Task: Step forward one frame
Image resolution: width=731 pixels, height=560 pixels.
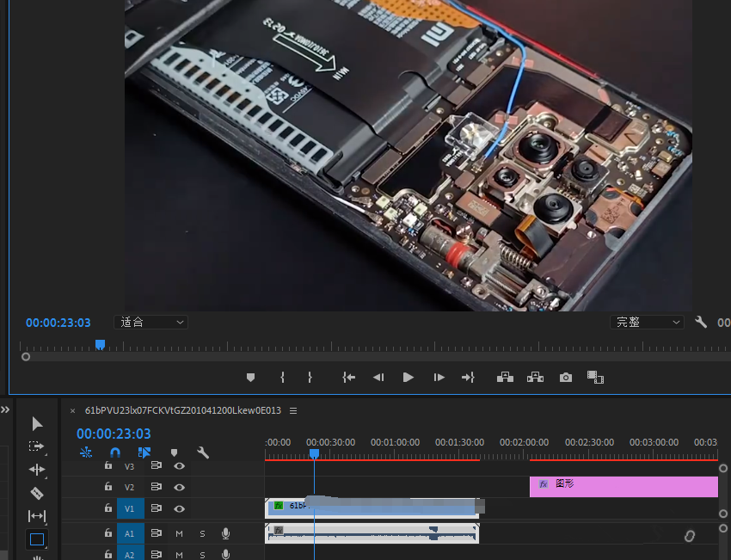Action: [x=439, y=377]
